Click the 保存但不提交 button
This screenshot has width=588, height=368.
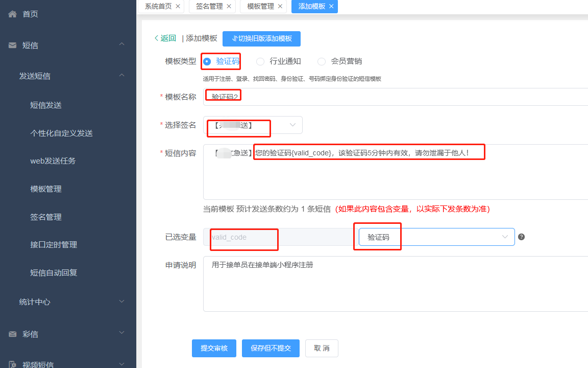point(271,348)
